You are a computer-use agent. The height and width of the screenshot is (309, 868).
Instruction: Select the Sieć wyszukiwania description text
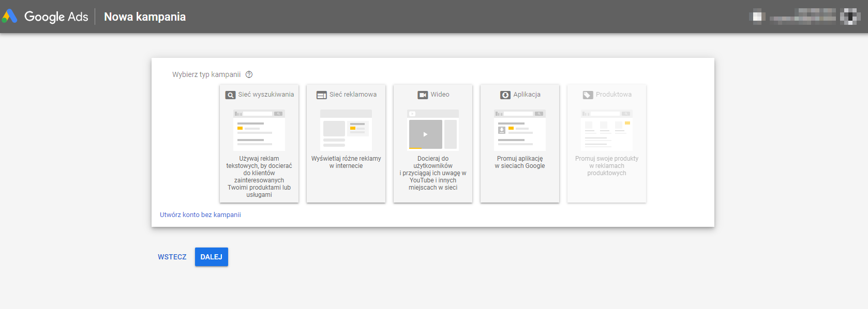[x=259, y=177]
